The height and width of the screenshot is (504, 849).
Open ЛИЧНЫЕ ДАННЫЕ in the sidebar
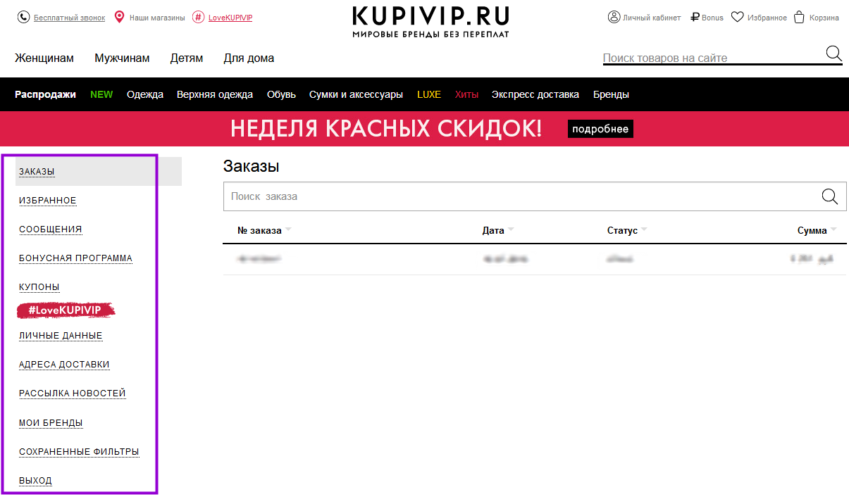pyautogui.click(x=61, y=336)
